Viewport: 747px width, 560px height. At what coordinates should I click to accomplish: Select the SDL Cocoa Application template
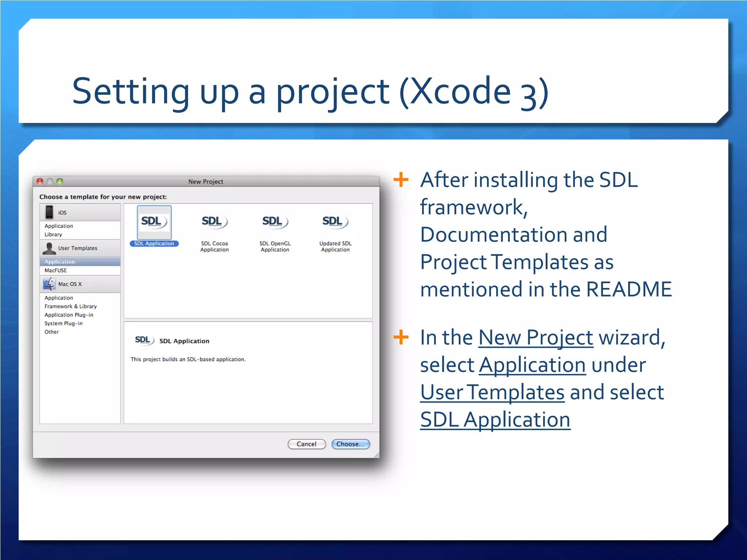(214, 222)
